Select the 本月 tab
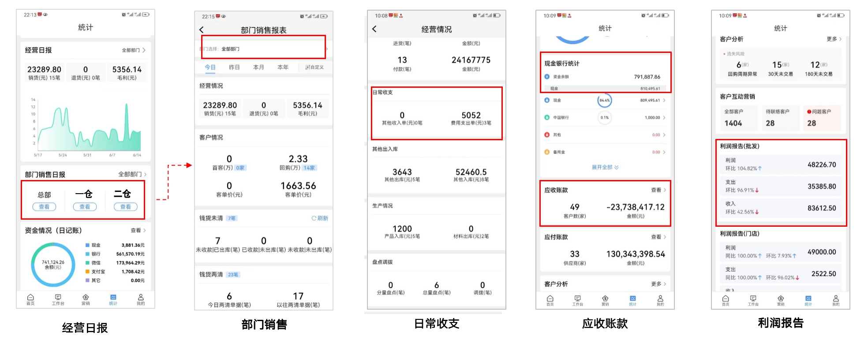The image size is (868, 337). [258, 67]
